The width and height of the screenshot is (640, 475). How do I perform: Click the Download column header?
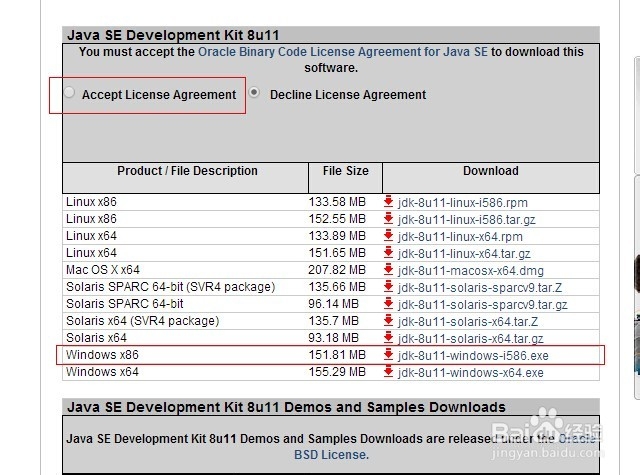pos(491,171)
